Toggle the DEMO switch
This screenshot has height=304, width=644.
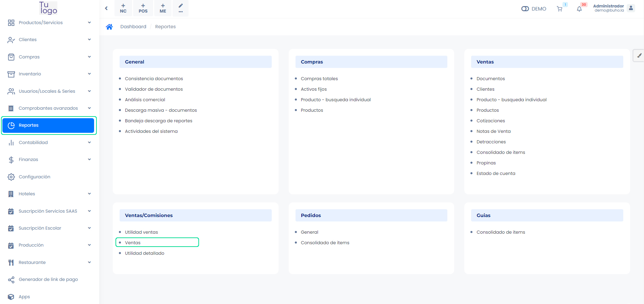[x=525, y=9]
